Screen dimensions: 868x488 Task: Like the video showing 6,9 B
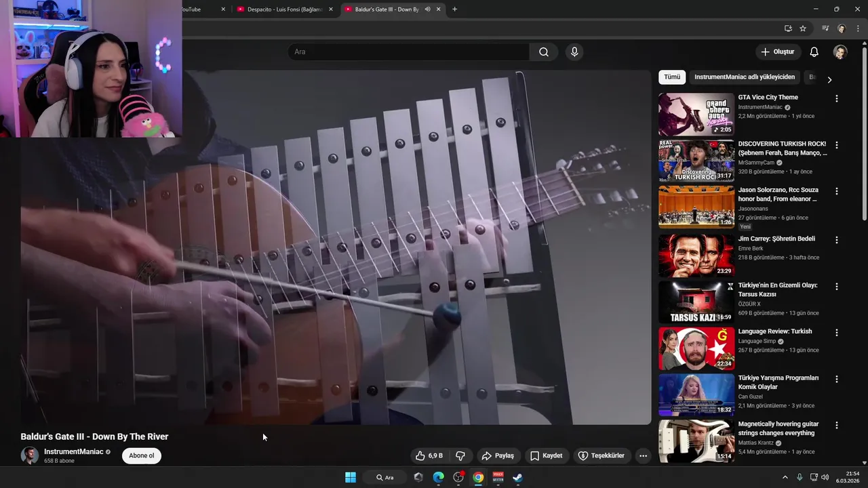pyautogui.click(x=429, y=455)
